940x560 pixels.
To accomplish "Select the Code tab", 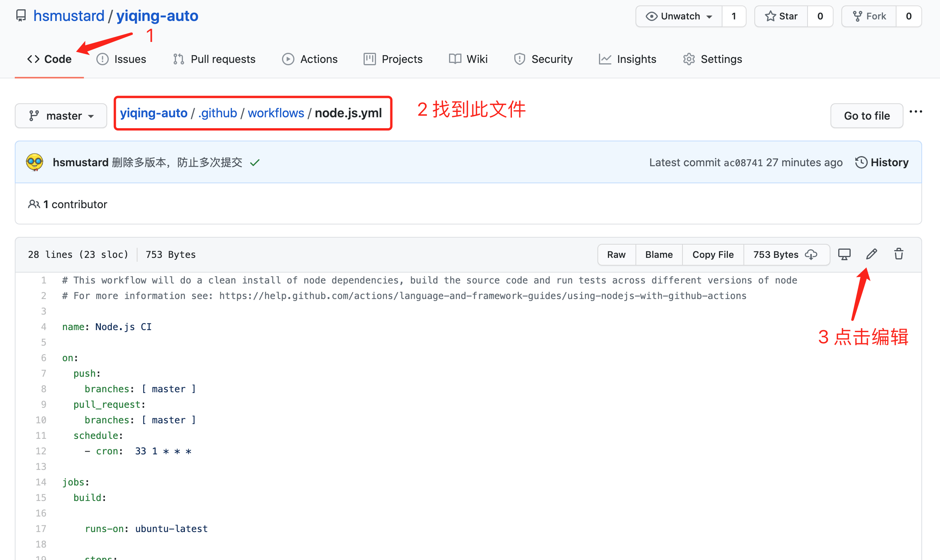I will tap(57, 59).
